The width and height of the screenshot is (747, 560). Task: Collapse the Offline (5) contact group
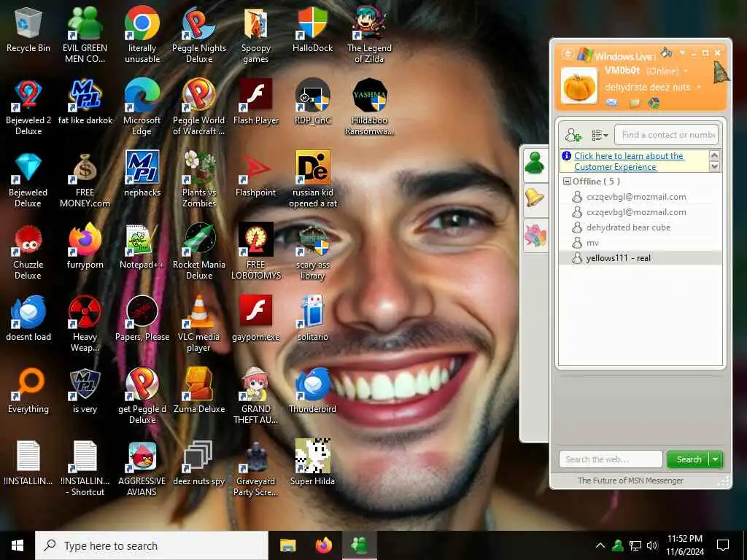point(567,182)
